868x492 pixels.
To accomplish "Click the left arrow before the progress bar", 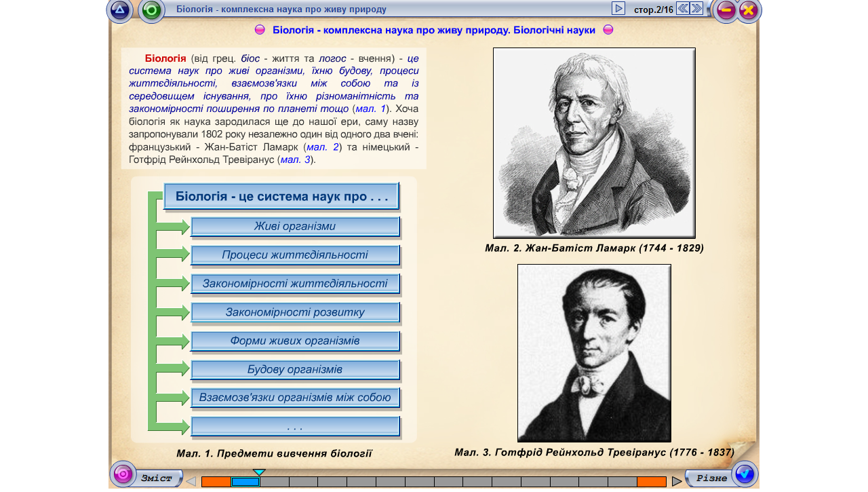I will [x=191, y=481].
